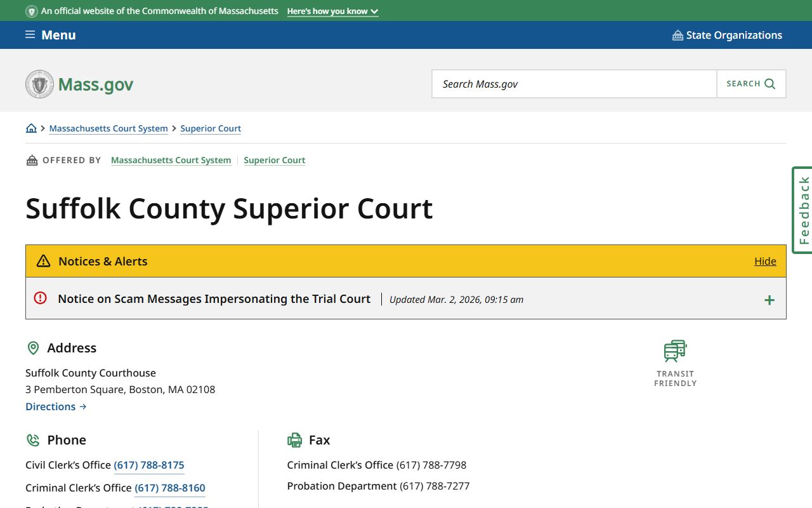Call Civil Clerk's Office number link
Image resolution: width=812 pixels, height=508 pixels.
[x=149, y=465]
